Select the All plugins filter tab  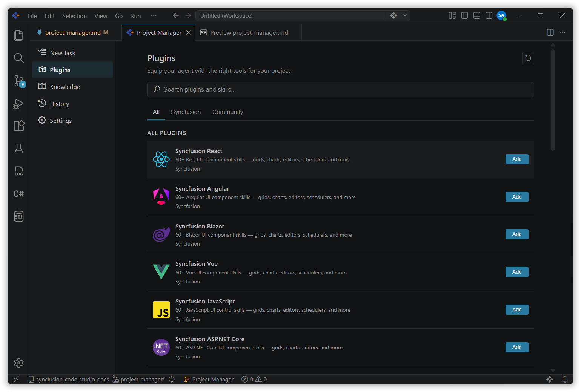tap(156, 112)
